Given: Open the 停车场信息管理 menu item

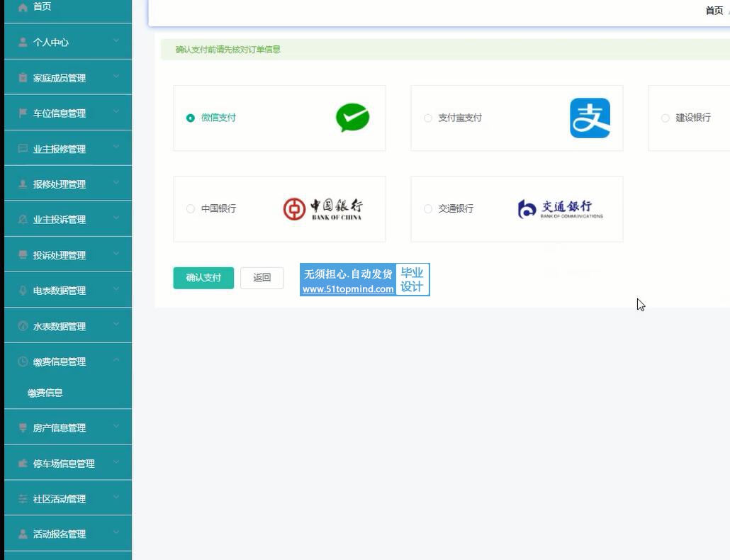Looking at the screenshot, I should coord(68,464).
